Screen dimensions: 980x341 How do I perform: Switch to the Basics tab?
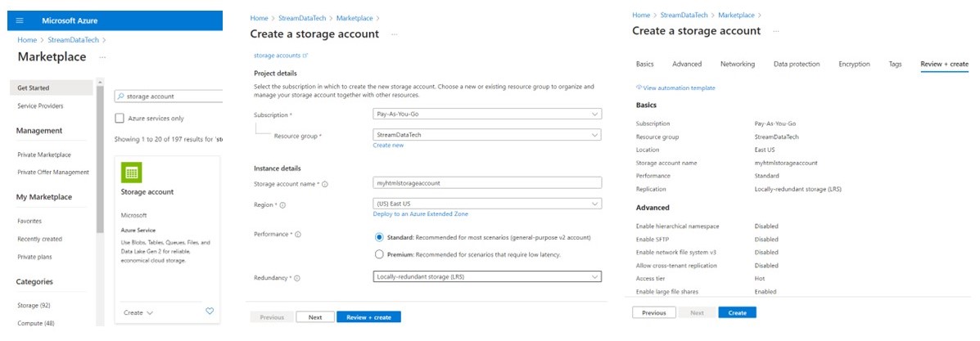click(x=644, y=64)
